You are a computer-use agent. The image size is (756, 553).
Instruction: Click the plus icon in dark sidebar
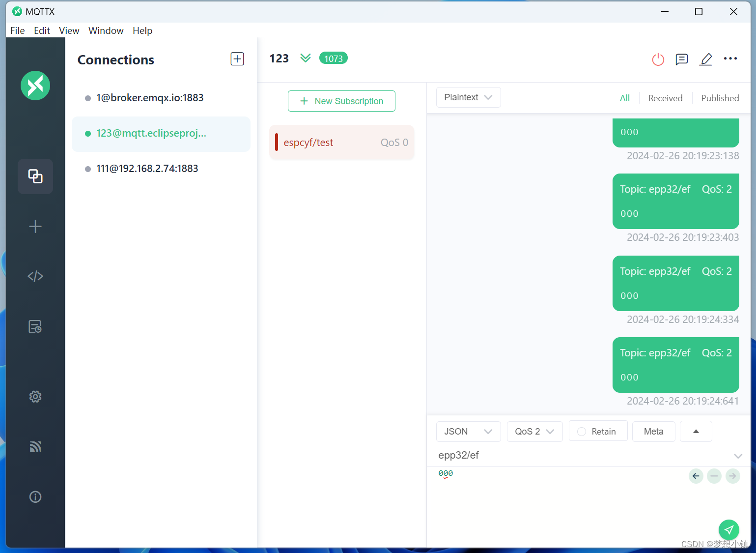[35, 227]
